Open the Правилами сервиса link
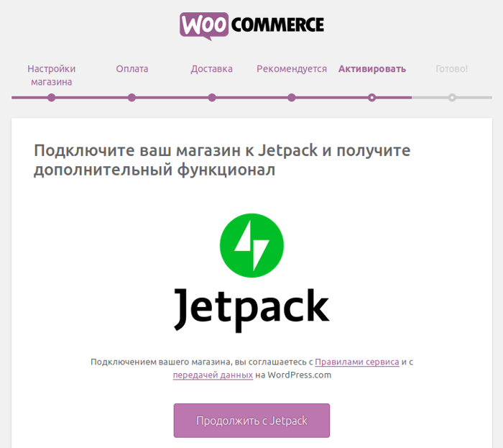This screenshot has height=448, width=503. 357,362
